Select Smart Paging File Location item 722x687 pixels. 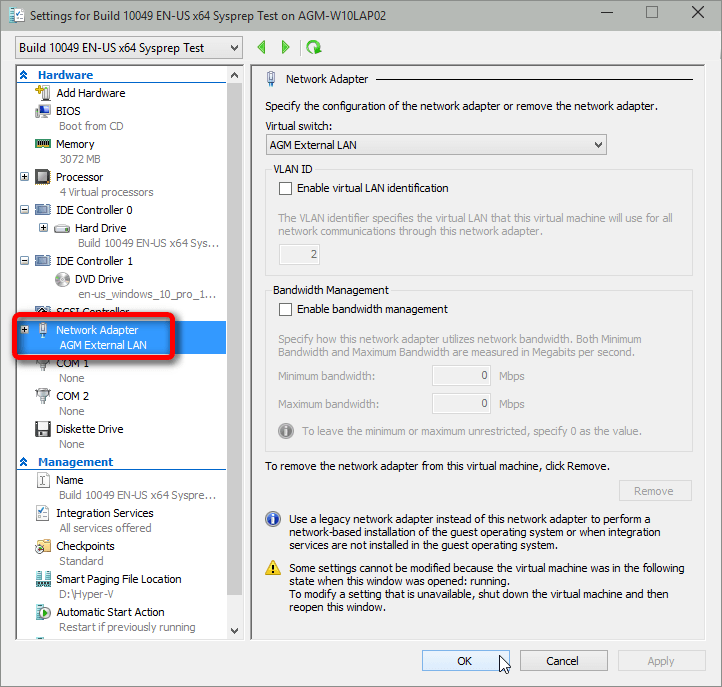[118, 579]
